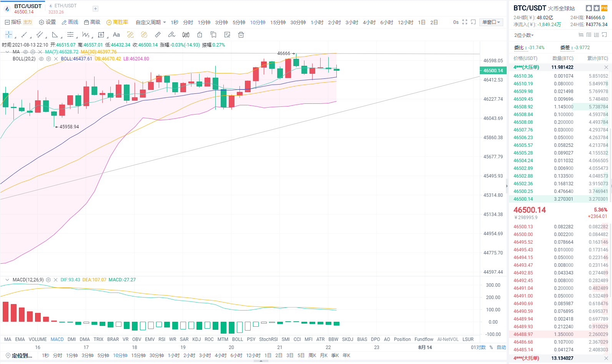Select the rectangle measure box tool
Image resolution: width=612 pixels, height=364 pixels.
(x=101, y=35)
